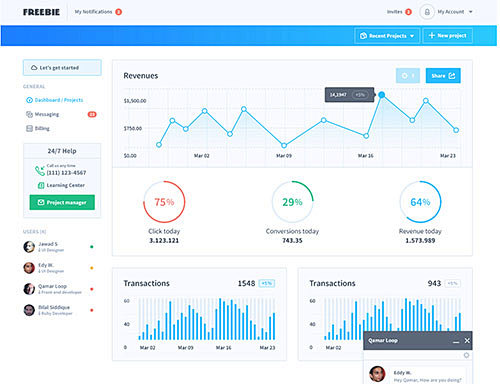Image resolution: width=500 pixels, height=384 pixels.
Task: Click Jawad S user avatar
Action: 29,247
